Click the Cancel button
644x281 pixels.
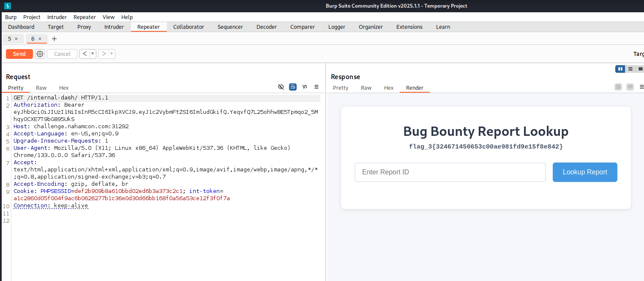tap(62, 54)
